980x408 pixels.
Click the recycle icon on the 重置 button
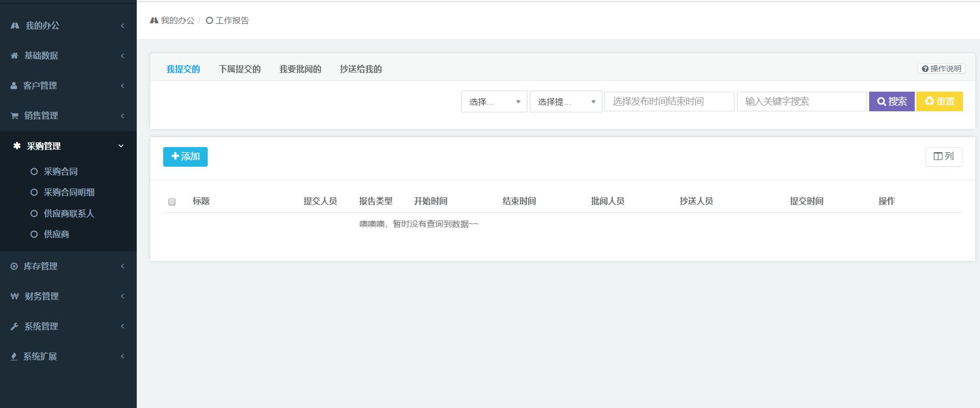pos(929,101)
